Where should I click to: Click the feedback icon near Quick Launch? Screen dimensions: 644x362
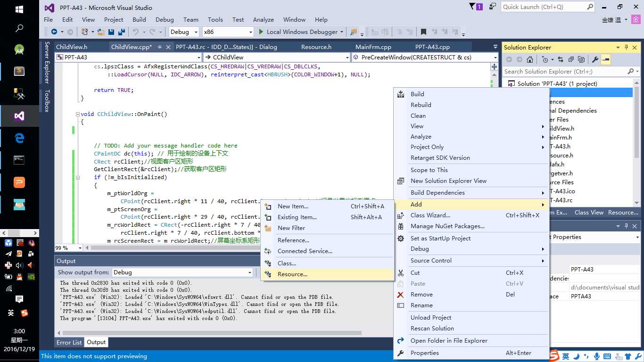(x=493, y=7)
